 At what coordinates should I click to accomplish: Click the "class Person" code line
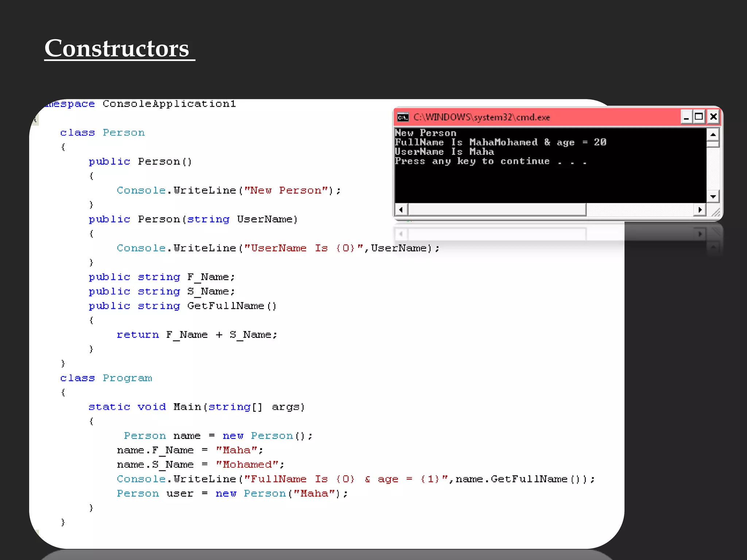(102, 132)
